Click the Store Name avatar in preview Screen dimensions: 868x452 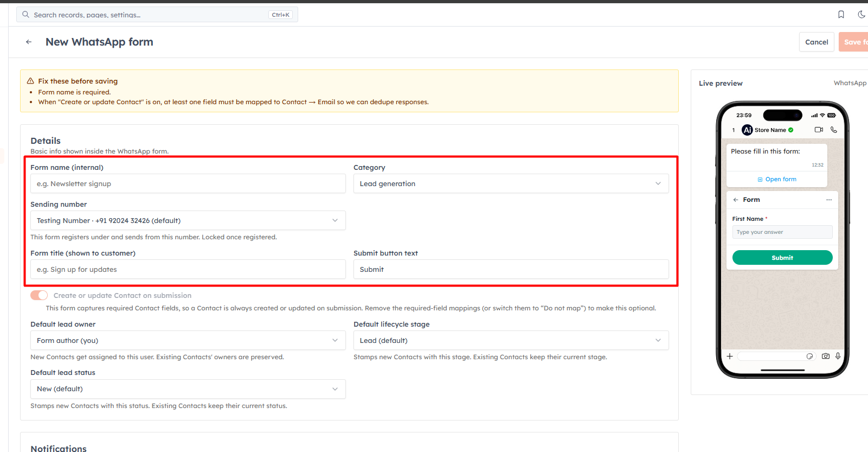coord(747,130)
